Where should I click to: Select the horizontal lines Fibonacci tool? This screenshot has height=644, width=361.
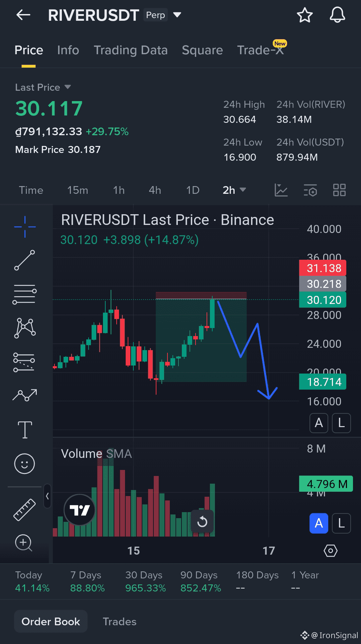(x=25, y=294)
